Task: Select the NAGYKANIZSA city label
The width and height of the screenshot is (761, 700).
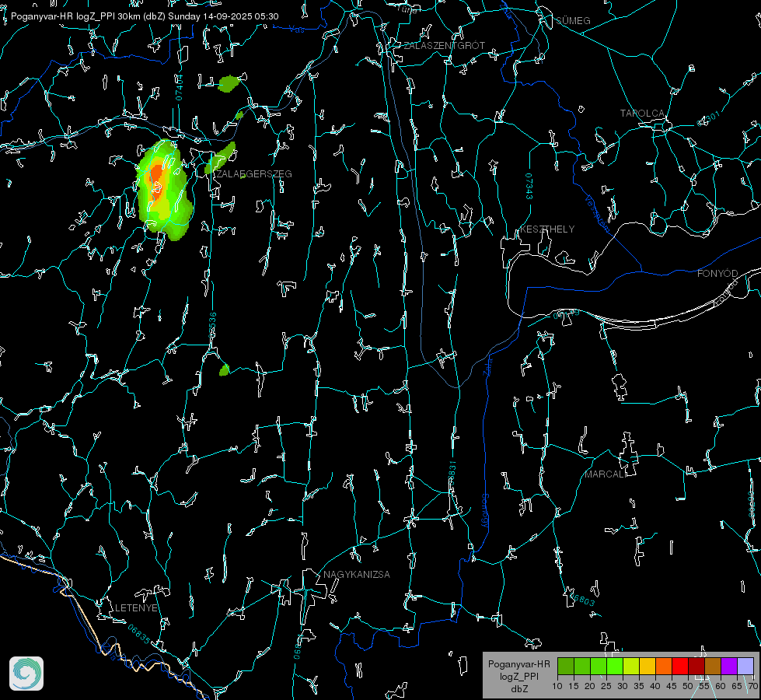Action: (357, 575)
